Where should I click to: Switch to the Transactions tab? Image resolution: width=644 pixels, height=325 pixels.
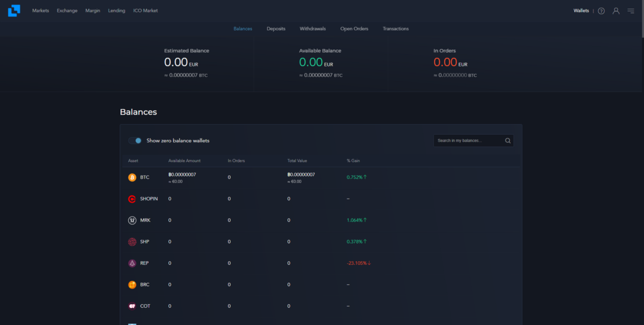396,28
